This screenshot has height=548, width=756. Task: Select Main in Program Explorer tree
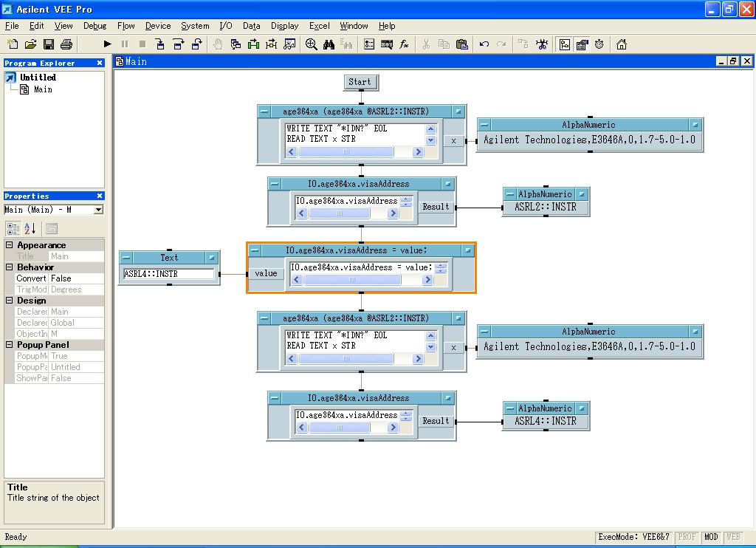43,89
